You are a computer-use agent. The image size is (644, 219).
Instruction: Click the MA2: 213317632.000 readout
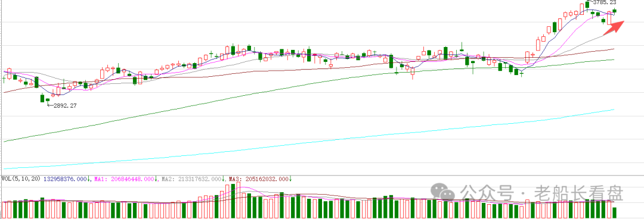pos(192,179)
